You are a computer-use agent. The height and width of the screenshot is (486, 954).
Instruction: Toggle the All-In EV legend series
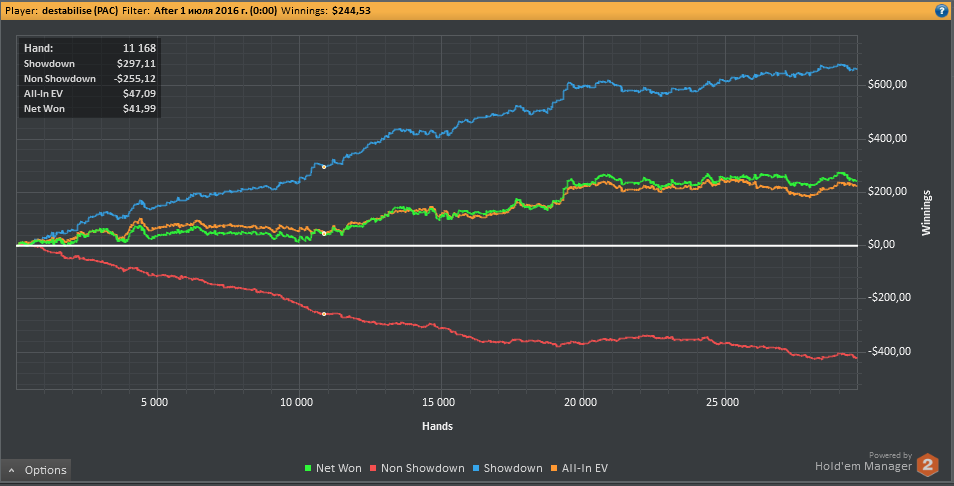(579, 468)
